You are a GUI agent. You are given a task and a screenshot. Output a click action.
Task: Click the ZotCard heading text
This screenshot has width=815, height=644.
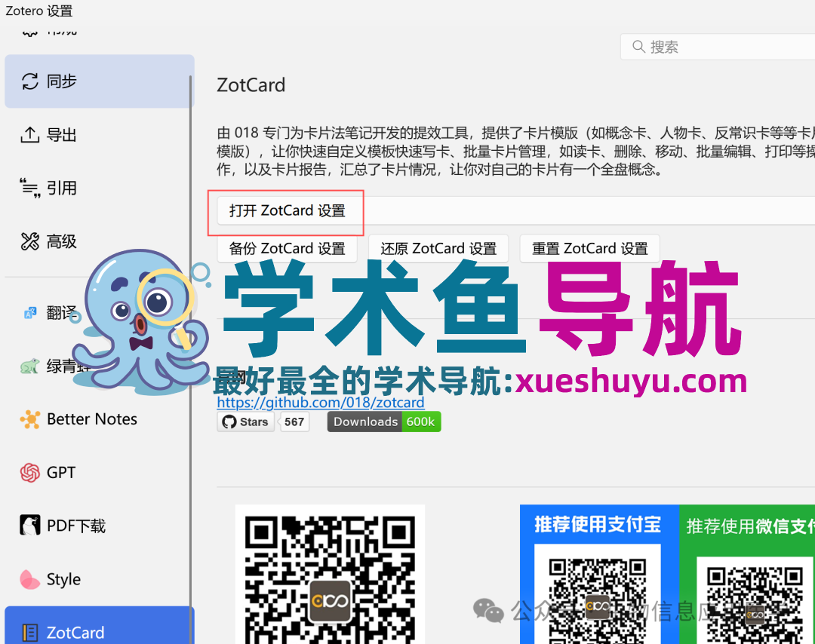pyautogui.click(x=251, y=85)
